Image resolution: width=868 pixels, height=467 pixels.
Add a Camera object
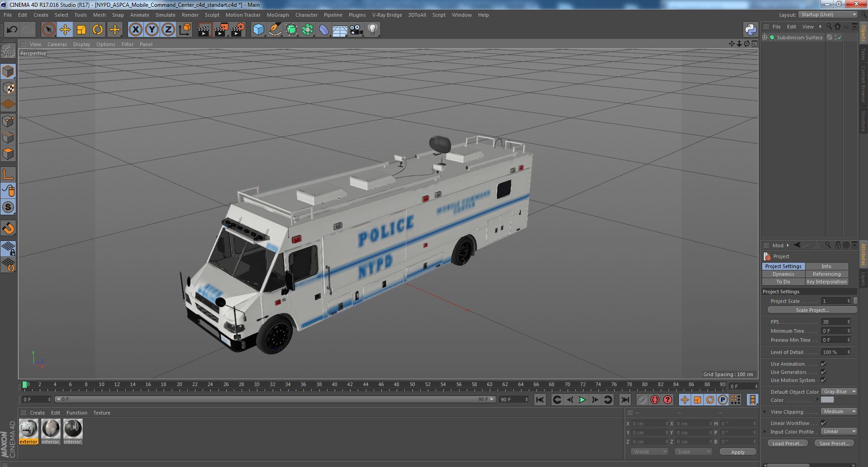(356, 30)
